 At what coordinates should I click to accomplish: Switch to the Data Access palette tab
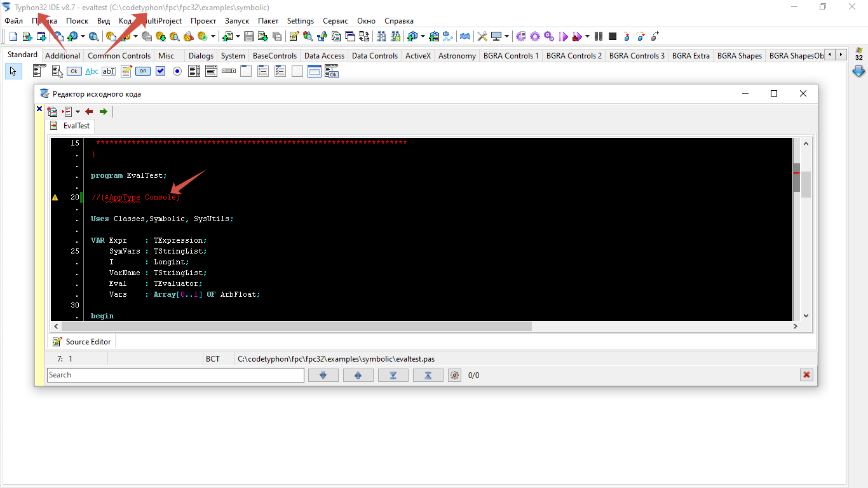324,56
